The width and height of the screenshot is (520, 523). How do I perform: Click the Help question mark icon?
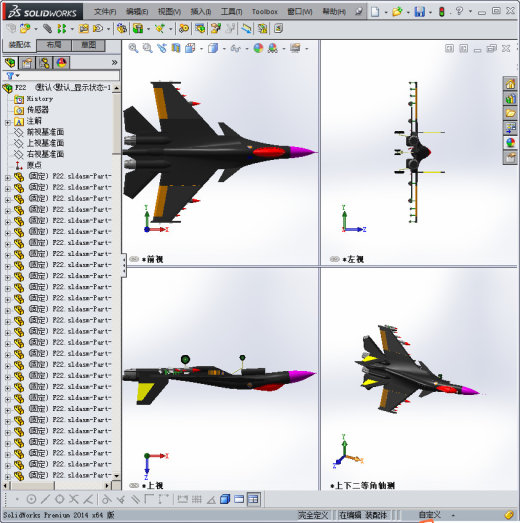(x=459, y=11)
